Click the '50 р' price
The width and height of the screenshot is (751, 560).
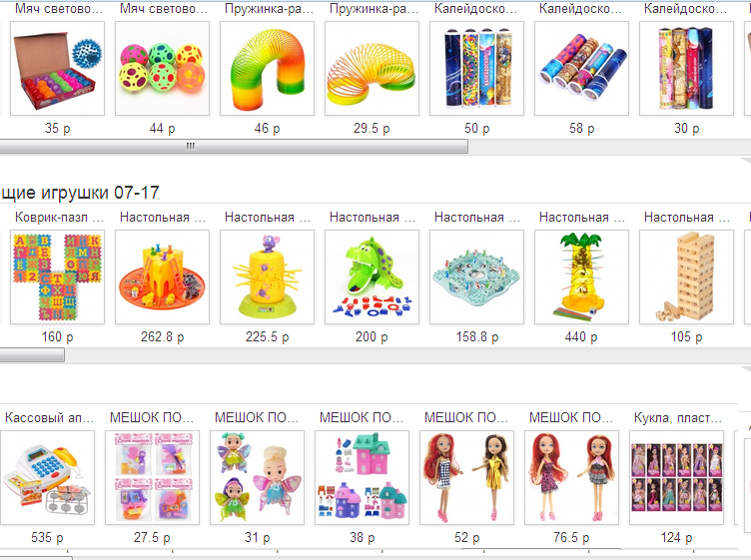pos(477,129)
